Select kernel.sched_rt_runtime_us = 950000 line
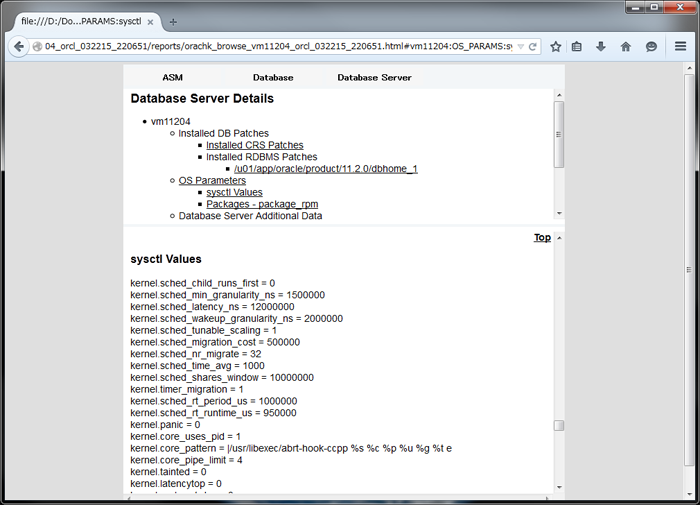700x505 pixels. (x=213, y=413)
